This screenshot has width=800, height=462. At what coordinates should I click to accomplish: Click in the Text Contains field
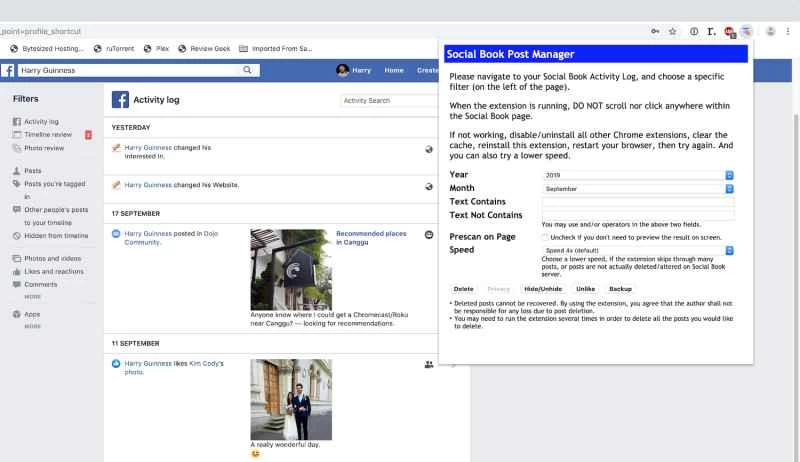637,201
